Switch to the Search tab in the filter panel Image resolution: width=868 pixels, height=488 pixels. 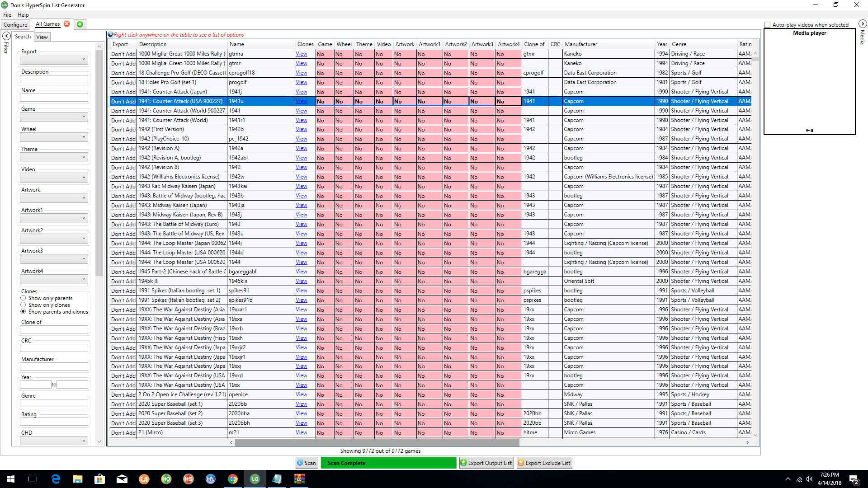pyautogui.click(x=23, y=37)
